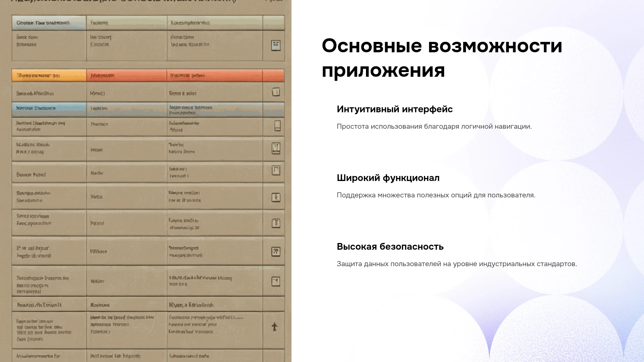Screen dimensions: 644x362
Task: Click the icon in the first table row under the blue header
Action: [276, 45]
